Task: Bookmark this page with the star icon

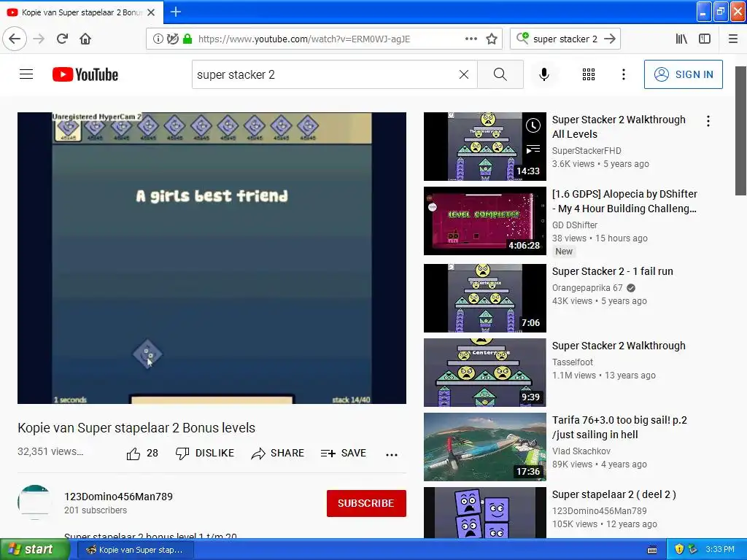Action: pos(492,39)
